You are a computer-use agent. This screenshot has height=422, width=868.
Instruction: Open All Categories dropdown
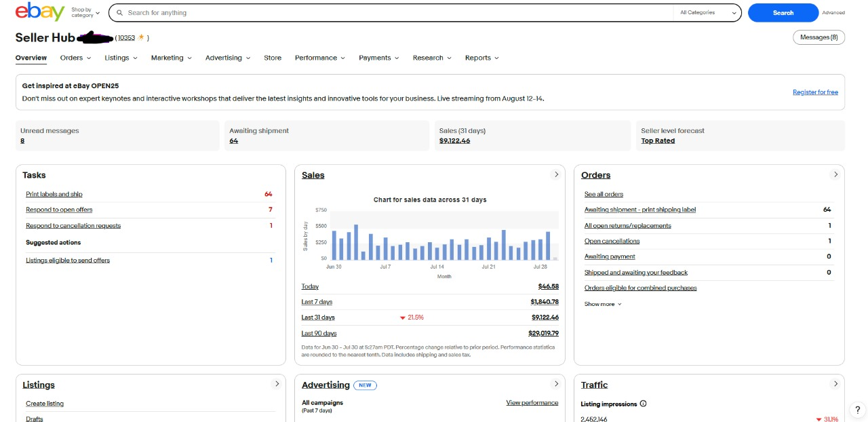pos(709,13)
